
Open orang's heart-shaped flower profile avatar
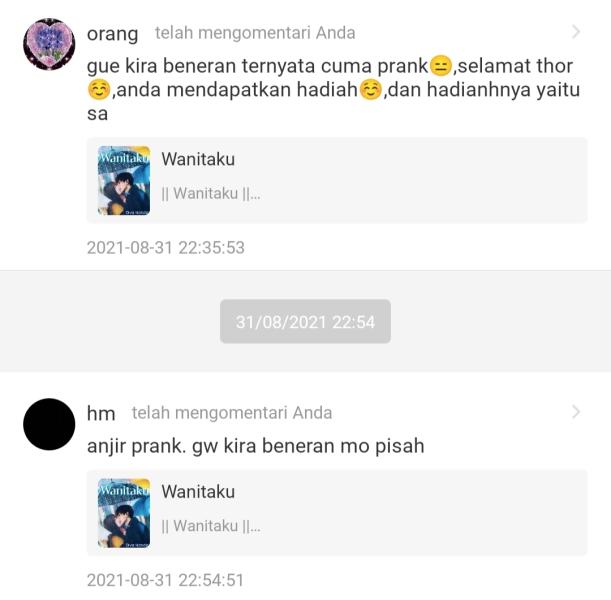coord(49,44)
